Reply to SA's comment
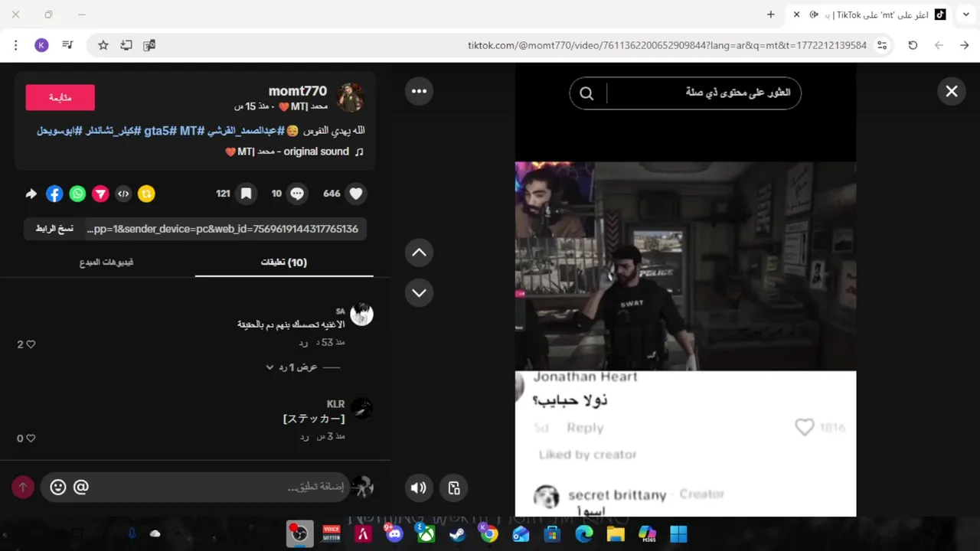 (x=303, y=342)
